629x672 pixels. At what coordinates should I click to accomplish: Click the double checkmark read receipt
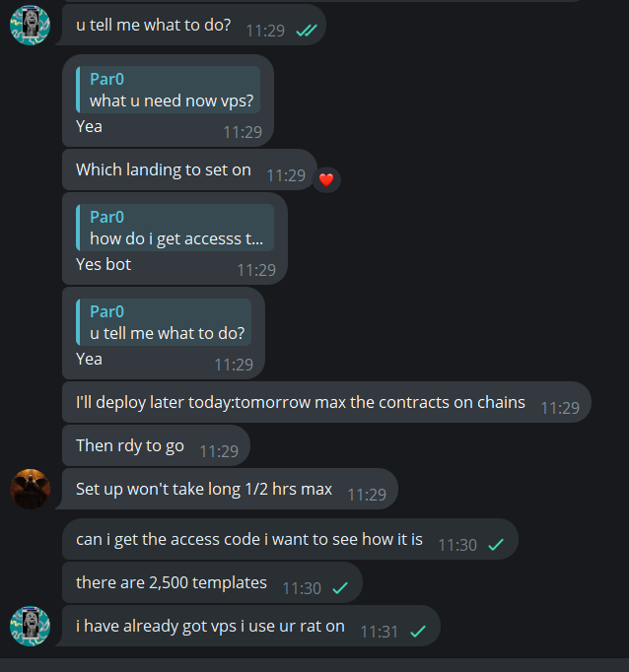[306, 30]
